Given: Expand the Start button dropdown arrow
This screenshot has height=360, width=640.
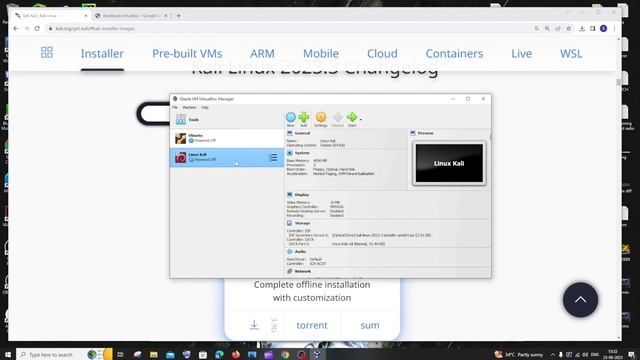Looking at the screenshot, I should (x=361, y=119).
